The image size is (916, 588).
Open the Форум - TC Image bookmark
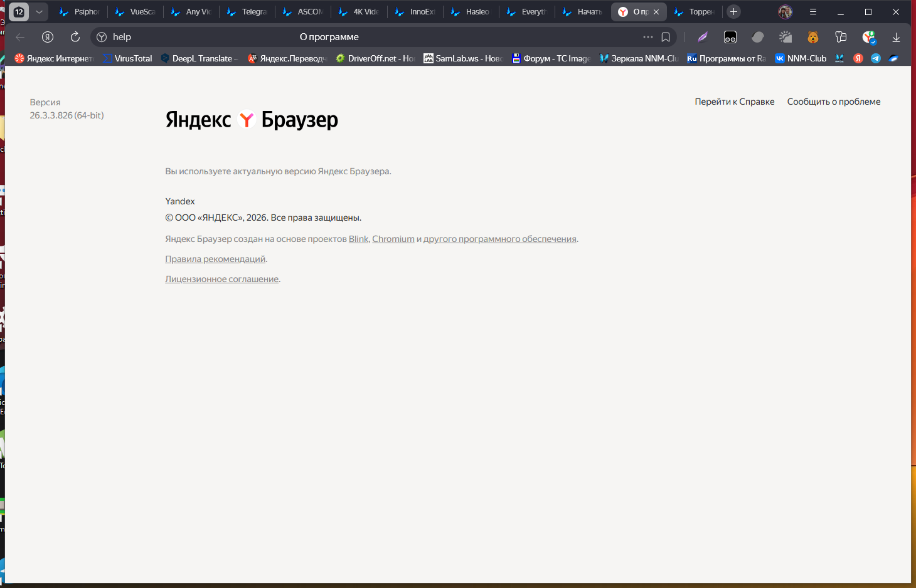click(551, 58)
